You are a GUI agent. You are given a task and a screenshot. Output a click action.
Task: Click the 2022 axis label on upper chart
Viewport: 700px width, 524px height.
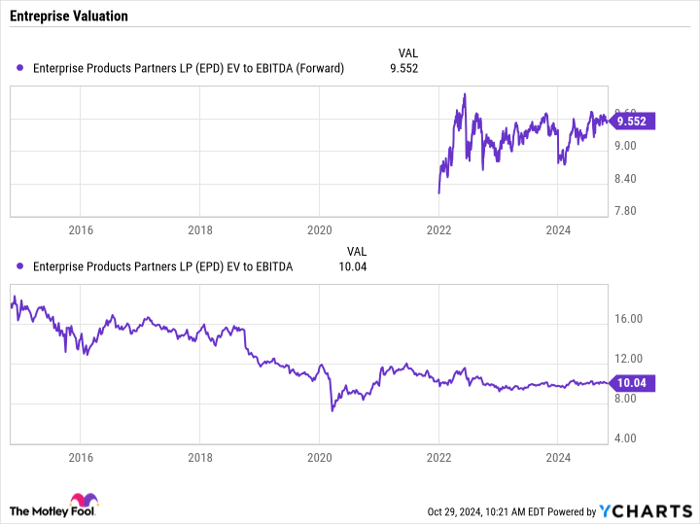(439, 230)
